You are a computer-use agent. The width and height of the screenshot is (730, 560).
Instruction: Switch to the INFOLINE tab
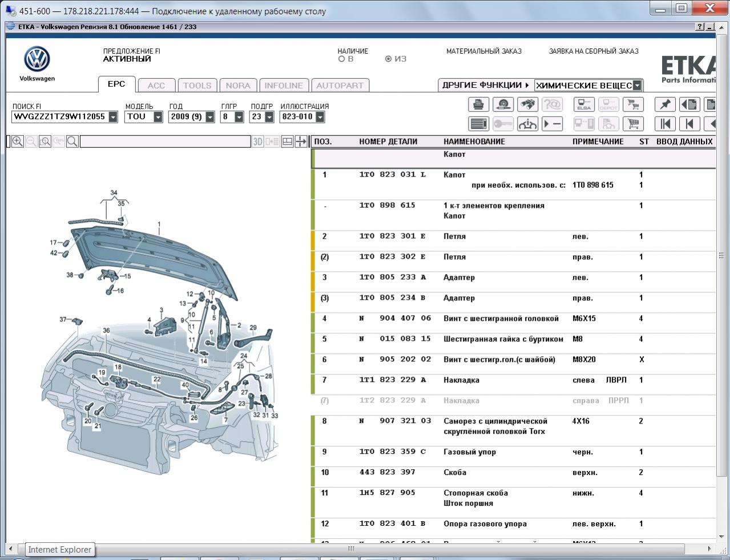click(x=284, y=86)
